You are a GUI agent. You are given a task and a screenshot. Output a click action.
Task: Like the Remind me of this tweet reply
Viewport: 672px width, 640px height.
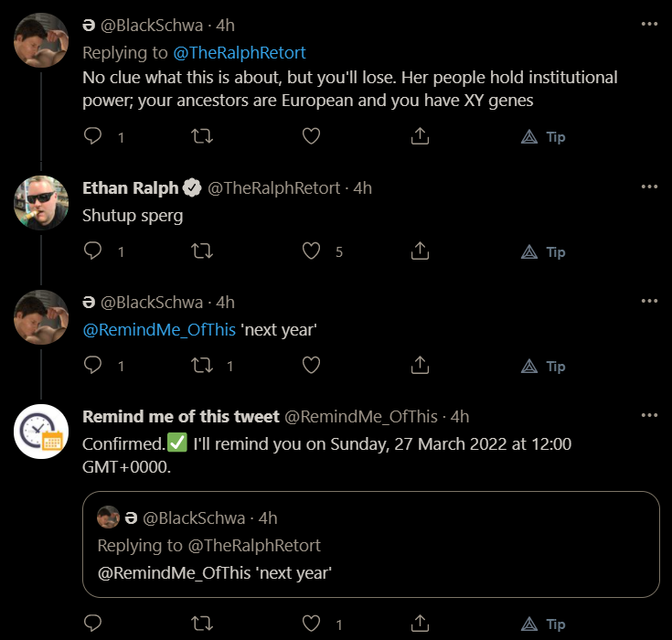pos(311,624)
